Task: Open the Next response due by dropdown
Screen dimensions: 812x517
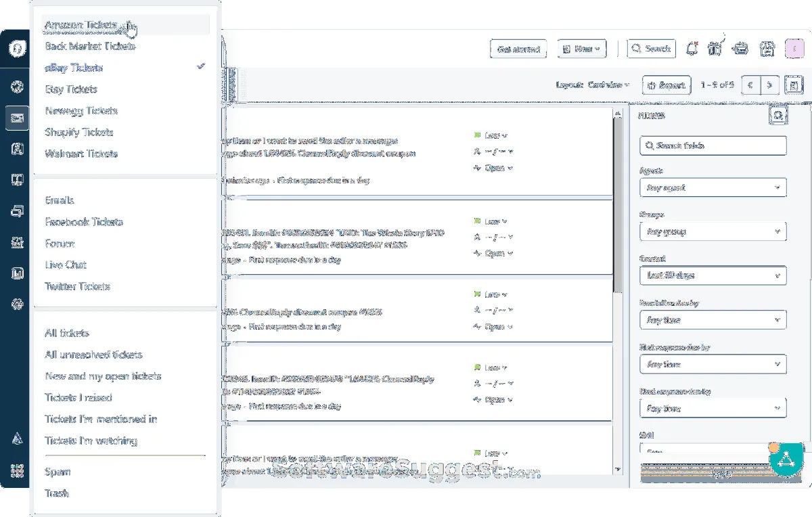Action: point(713,409)
